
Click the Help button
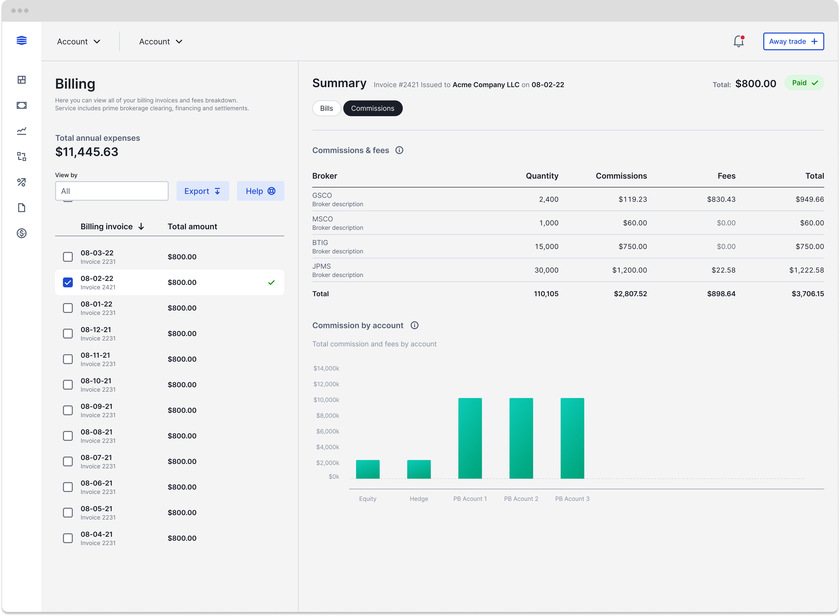[260, 191]
